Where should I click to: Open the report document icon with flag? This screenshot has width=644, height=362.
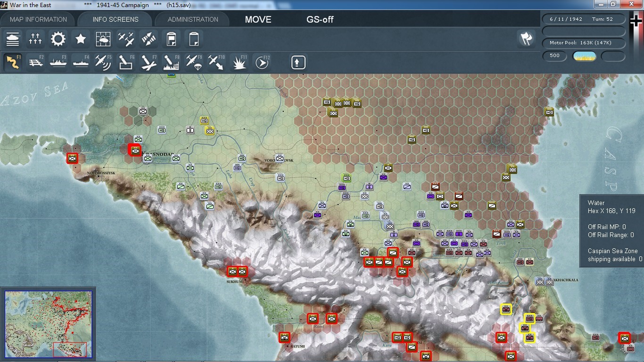coord(171,39)
